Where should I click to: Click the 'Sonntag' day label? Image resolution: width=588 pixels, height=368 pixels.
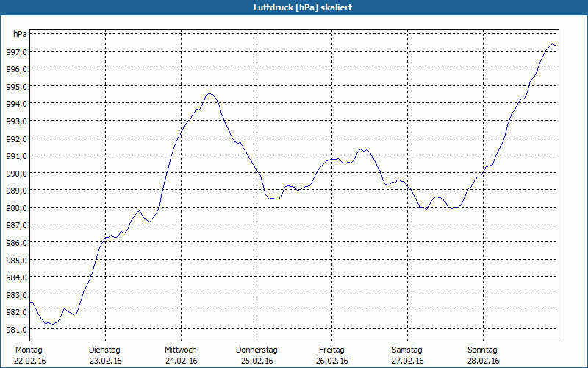pos(482,350)
